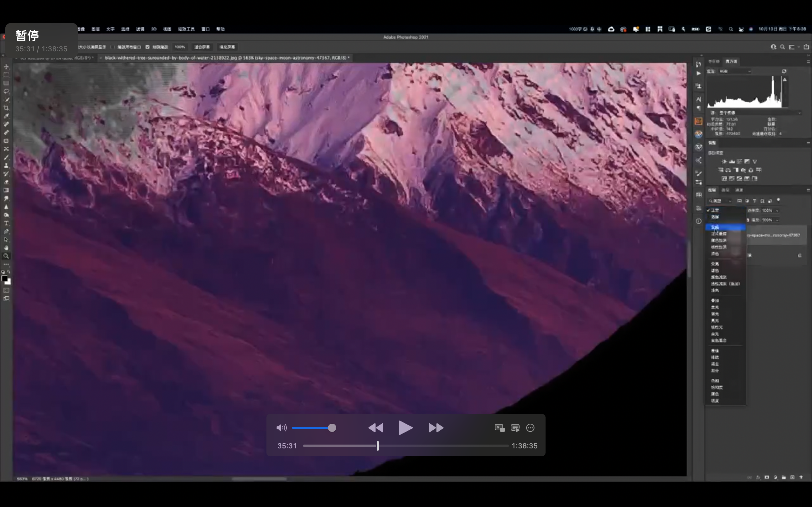Click the Play button in video player
Screen dimensions: 812x507
coord(405,428)
